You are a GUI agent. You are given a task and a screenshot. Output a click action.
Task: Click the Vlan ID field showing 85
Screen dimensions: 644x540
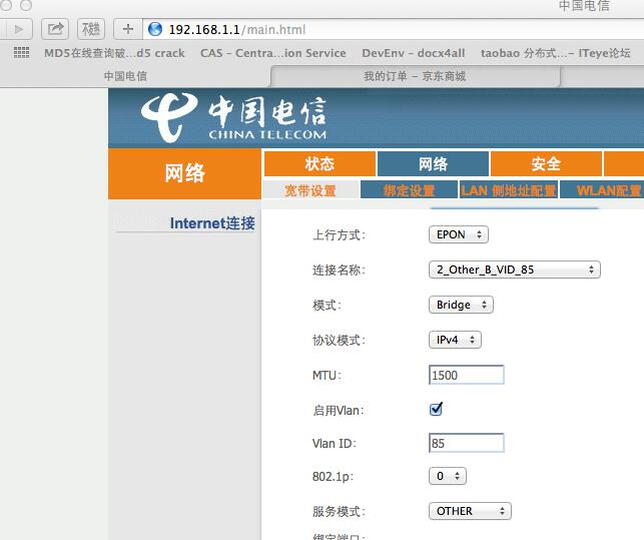click(466, 443)
